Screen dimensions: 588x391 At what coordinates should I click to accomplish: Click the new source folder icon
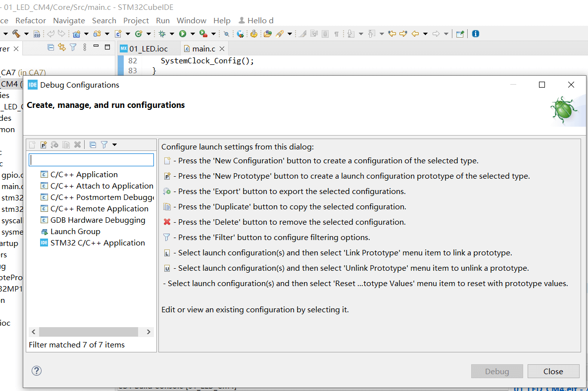(97, 34)
